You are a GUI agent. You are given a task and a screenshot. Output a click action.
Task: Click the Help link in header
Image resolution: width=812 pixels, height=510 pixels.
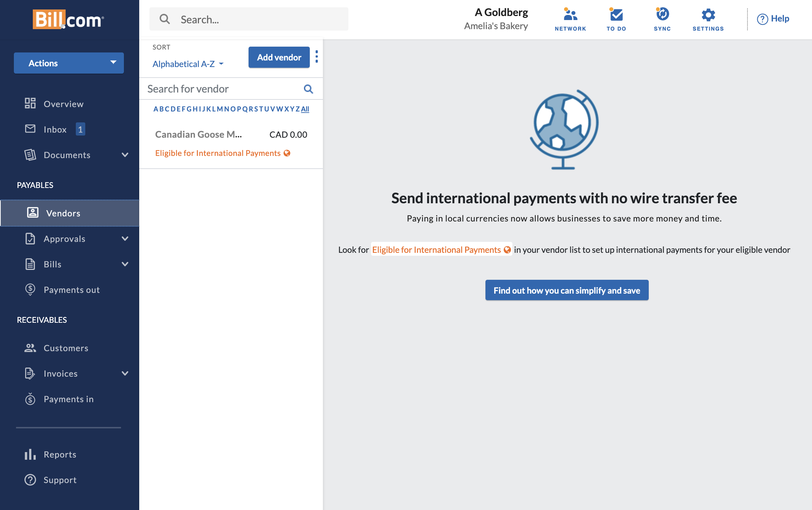coord(780,19)
